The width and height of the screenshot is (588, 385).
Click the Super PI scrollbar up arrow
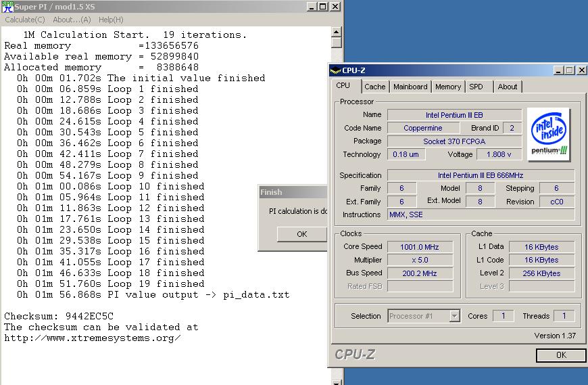(x=337, y=32)
